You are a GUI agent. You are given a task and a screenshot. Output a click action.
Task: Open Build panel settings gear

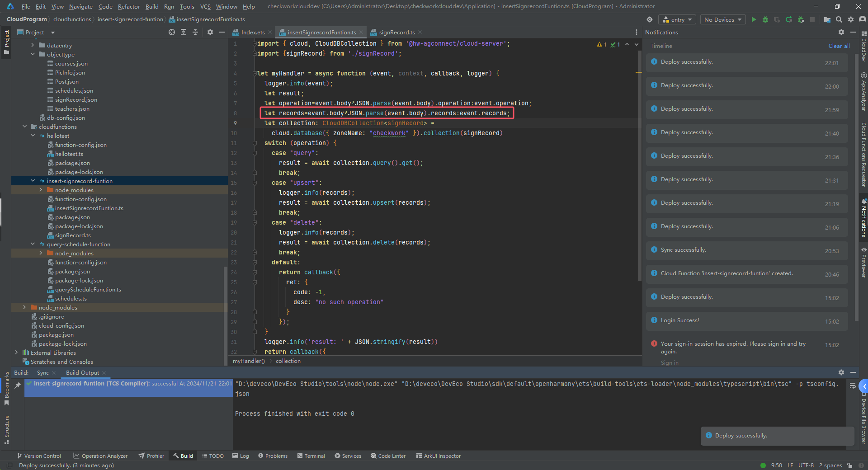click(x=841, y=372)
